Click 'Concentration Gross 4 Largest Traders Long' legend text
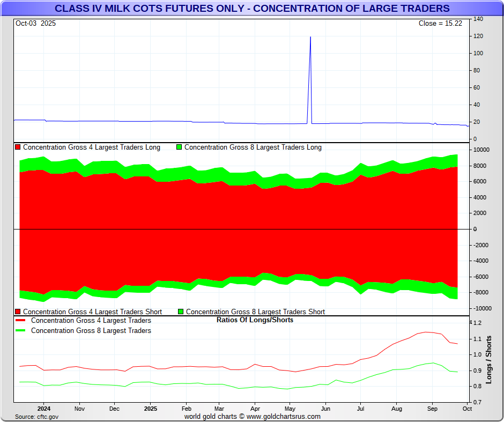 [92, 147]
